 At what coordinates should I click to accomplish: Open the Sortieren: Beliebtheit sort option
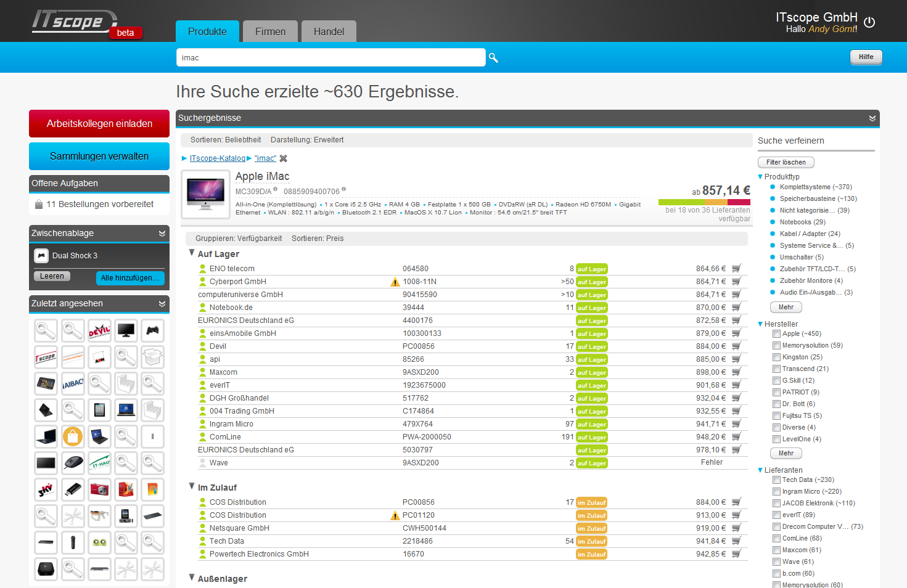pos(226,140)
